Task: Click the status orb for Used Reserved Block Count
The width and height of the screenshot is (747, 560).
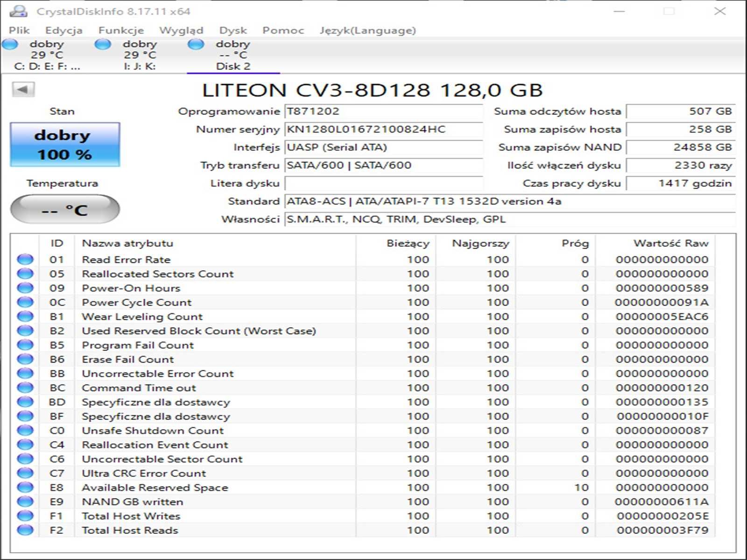Action: 25,330
